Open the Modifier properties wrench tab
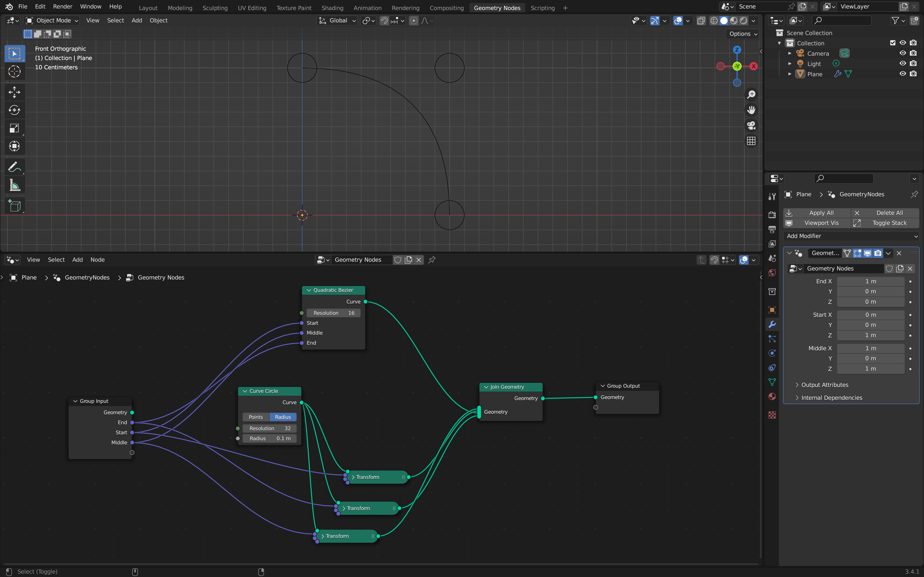The image size is (924, 577). [x=772, y=324]
